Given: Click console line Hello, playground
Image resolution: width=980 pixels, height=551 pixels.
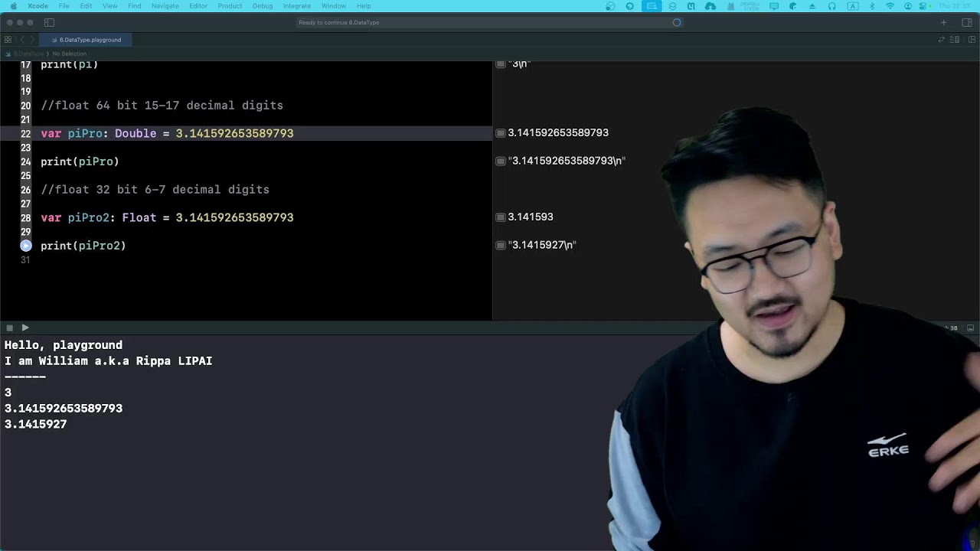Looking at the screenshot, I should click(64, 345).
